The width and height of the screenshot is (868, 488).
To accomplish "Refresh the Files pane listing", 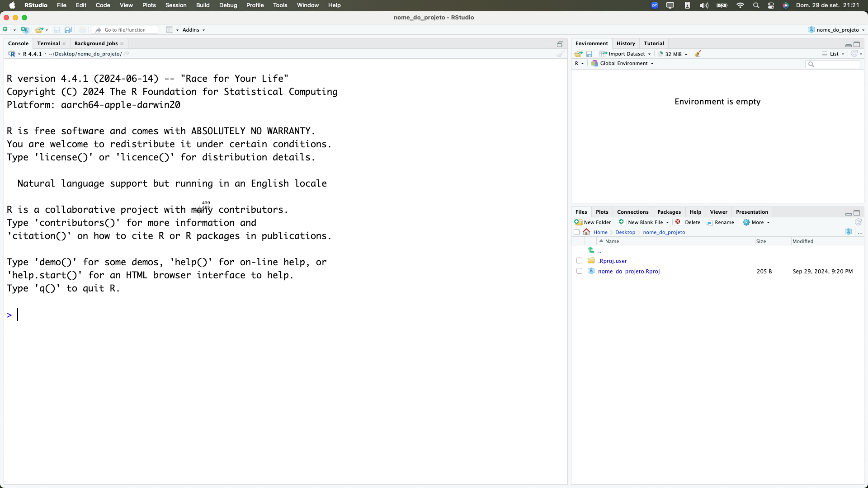I will click(x=858, y=222).
